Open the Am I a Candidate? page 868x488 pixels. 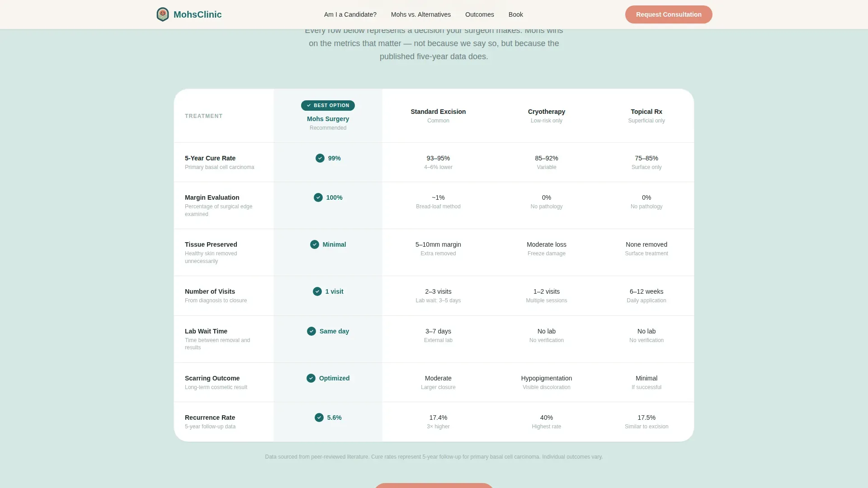pyautogui.click(x=350, y=14)
